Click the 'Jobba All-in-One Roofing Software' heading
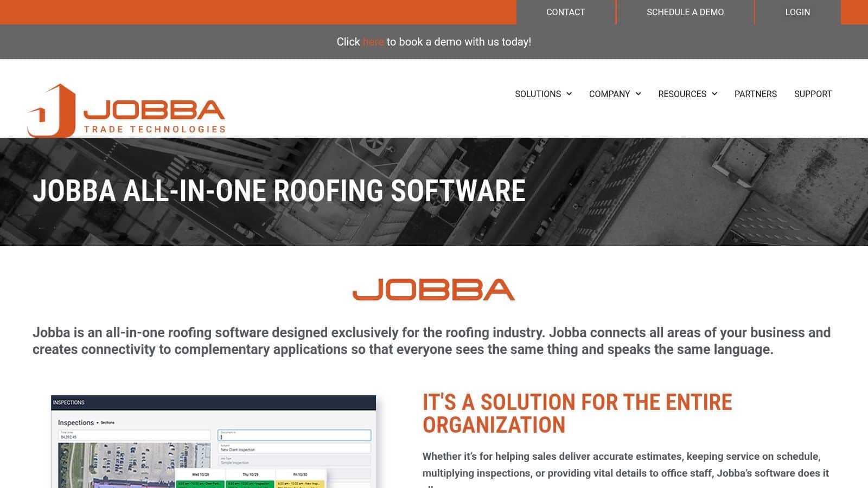868x488 pixels. 279,191
